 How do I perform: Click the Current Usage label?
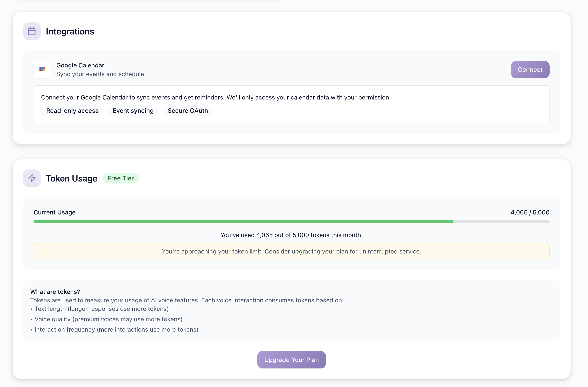tap(54, 212)
